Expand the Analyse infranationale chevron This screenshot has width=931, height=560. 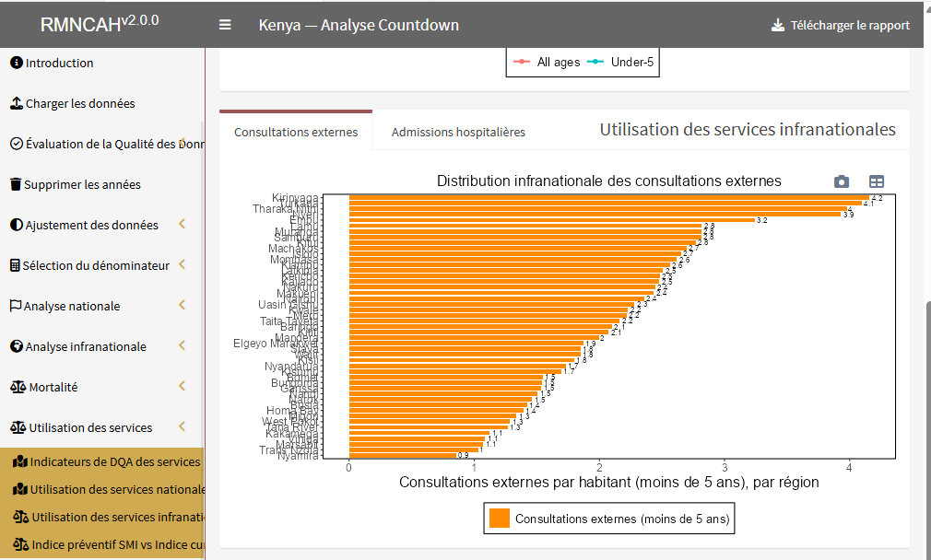coord(183,344)
